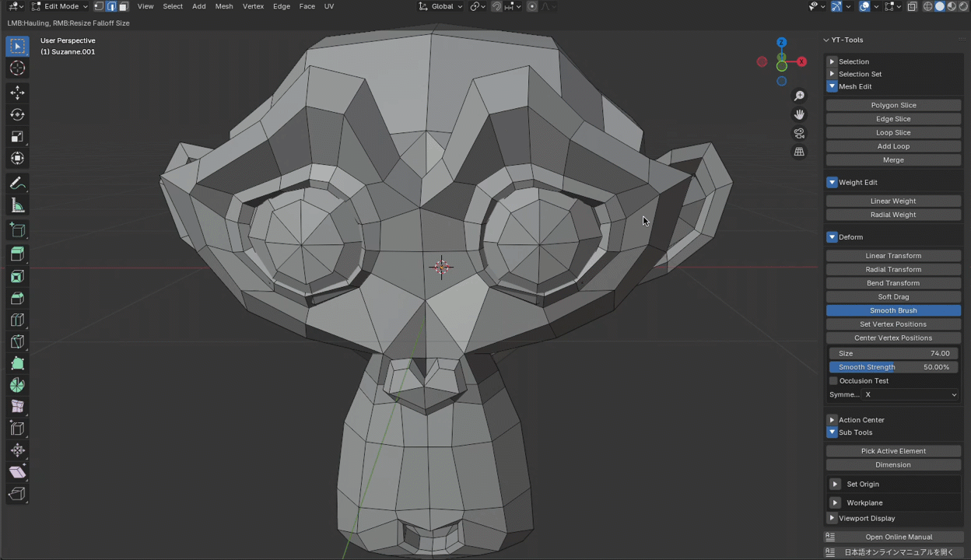Pick the Edge Slide tool
Screen dimensions: 971x560
[x=17, y=429]
